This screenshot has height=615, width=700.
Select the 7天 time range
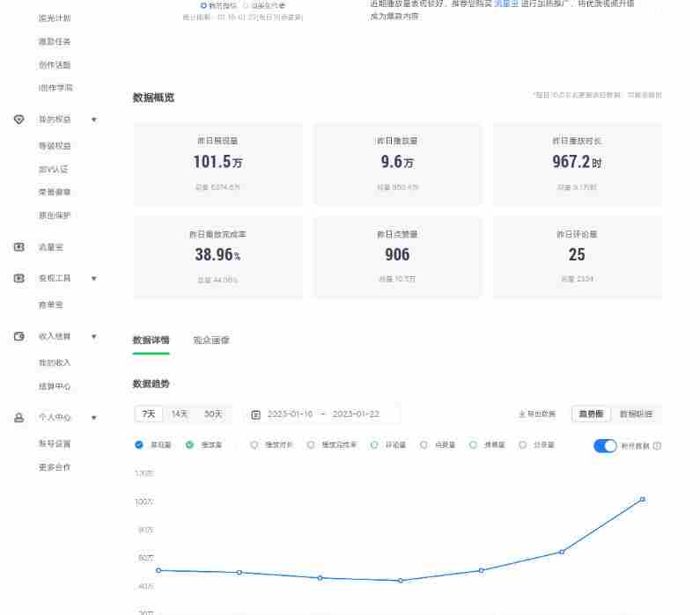point(149,414)
